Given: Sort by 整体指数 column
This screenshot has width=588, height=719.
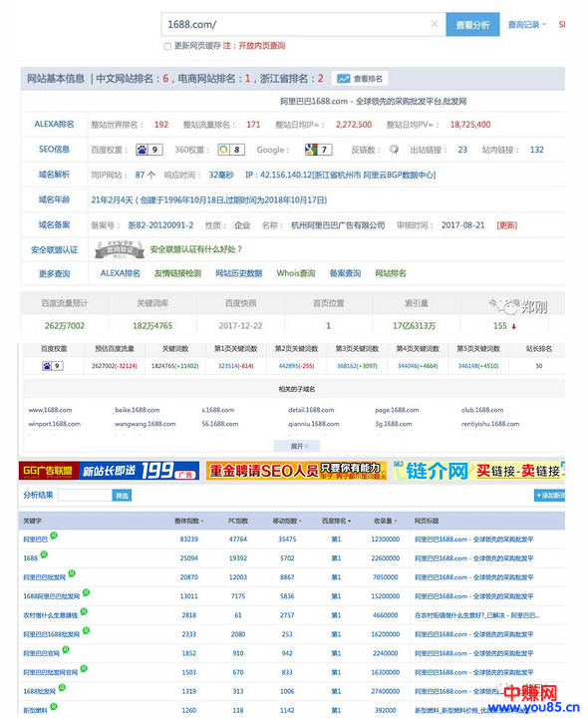Looking at the screenshot, I should 188,521.
